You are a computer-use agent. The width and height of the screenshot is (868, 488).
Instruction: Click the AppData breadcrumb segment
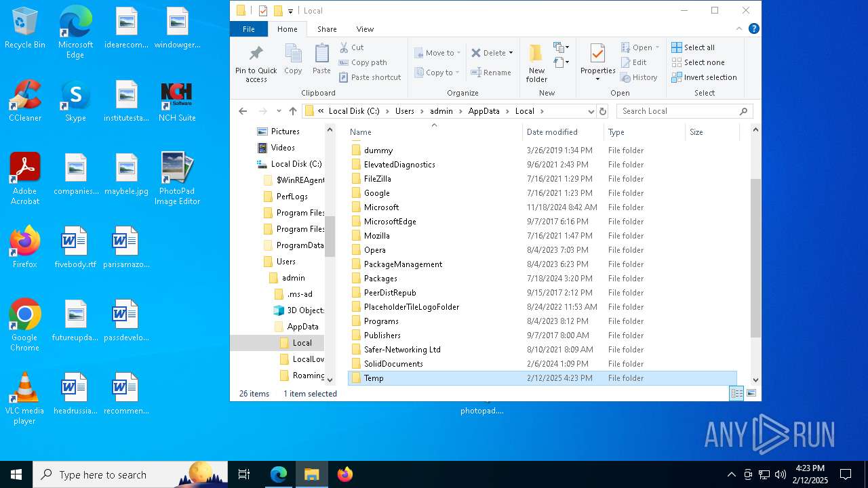click(x=484, y=111)
